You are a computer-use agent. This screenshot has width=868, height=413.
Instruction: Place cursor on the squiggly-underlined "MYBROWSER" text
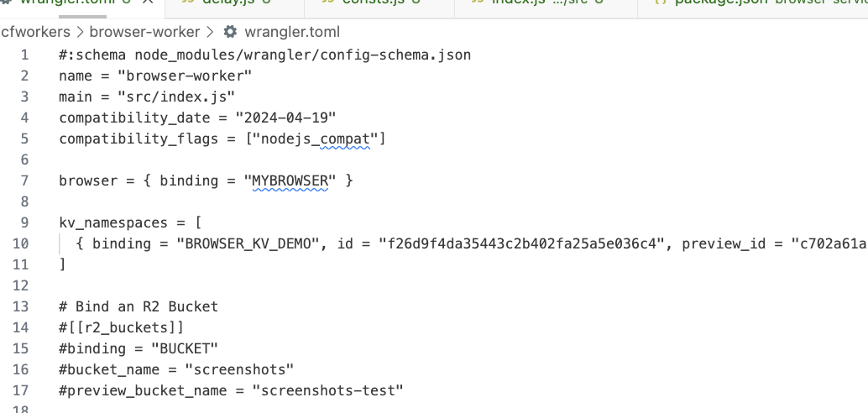[290, 180]
